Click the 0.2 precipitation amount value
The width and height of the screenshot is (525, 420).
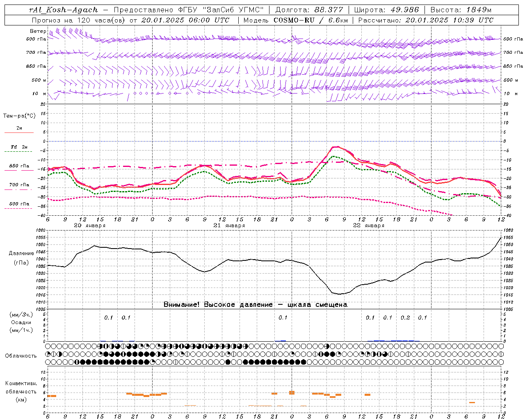coord(405,317)
